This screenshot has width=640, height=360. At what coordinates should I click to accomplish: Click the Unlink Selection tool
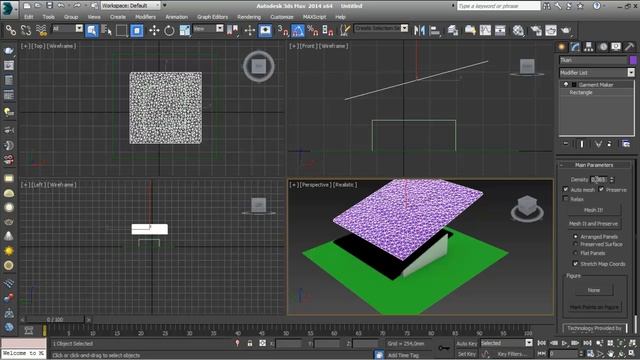click(x=26, y=30)
